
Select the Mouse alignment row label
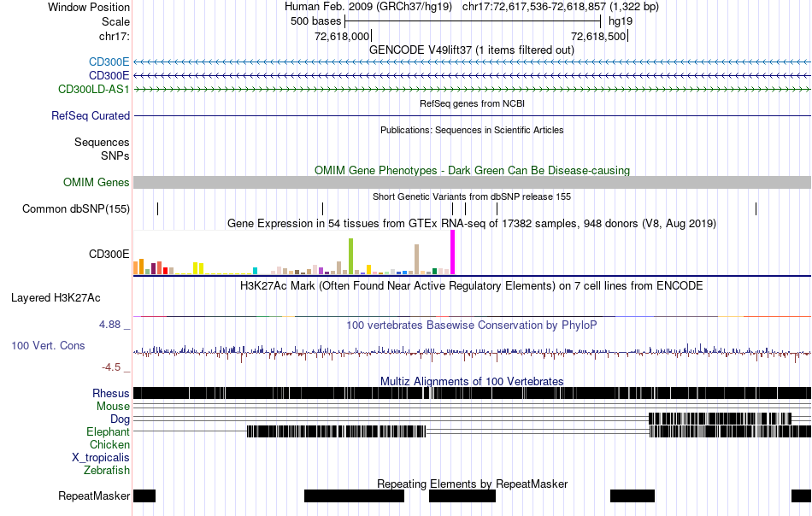tap(113, 407)
